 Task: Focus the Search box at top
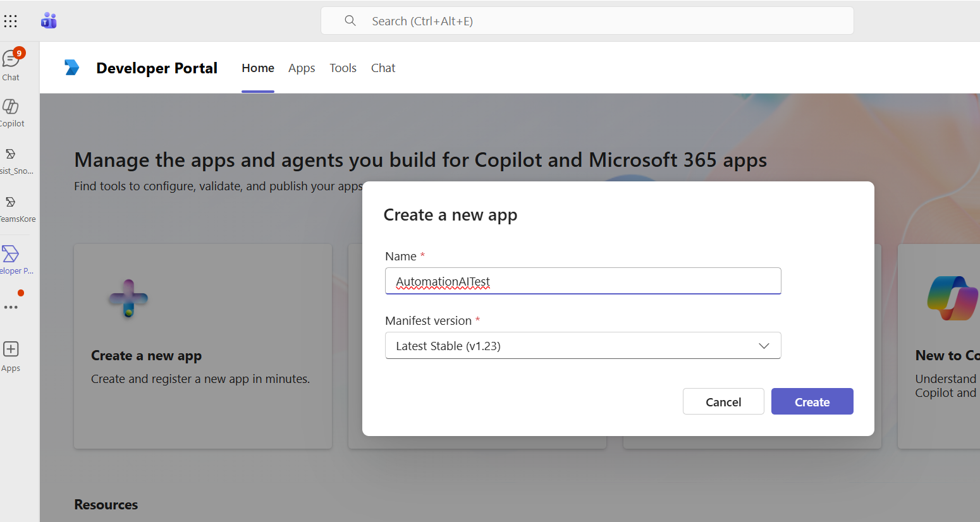click(x=587, y=21)
